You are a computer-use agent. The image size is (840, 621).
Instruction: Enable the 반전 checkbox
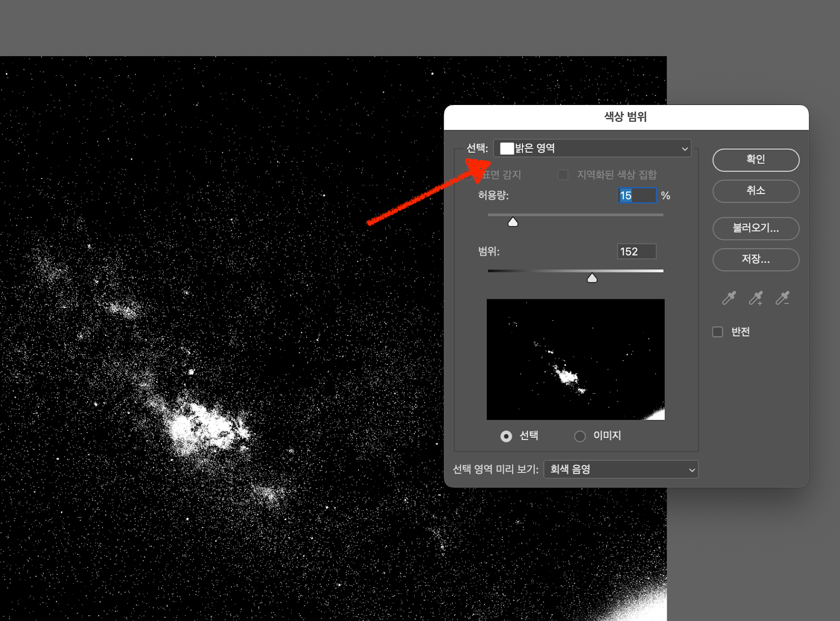tap(718, 332)
